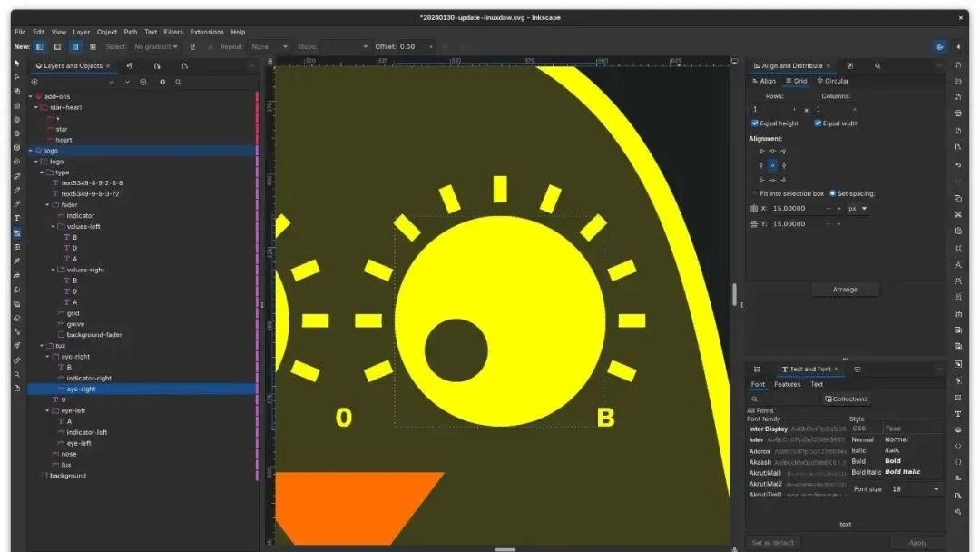The height and width of the screenshot is (552, 980).
Task: Uncheck the Equal width checkbox
Action: [818, 123]
